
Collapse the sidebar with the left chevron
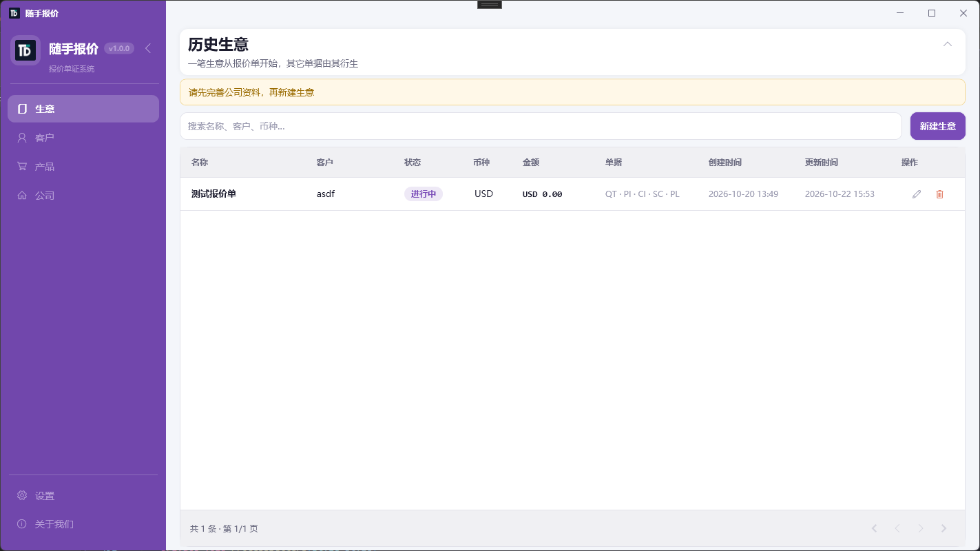pyautogui.click(x=148, y=48)
